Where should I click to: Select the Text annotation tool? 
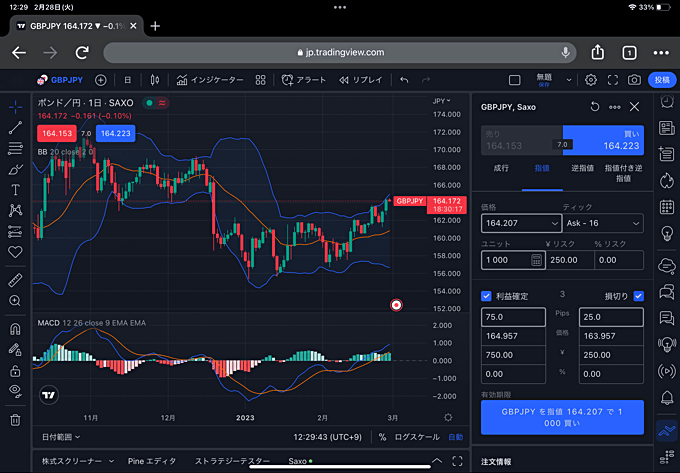15,190
